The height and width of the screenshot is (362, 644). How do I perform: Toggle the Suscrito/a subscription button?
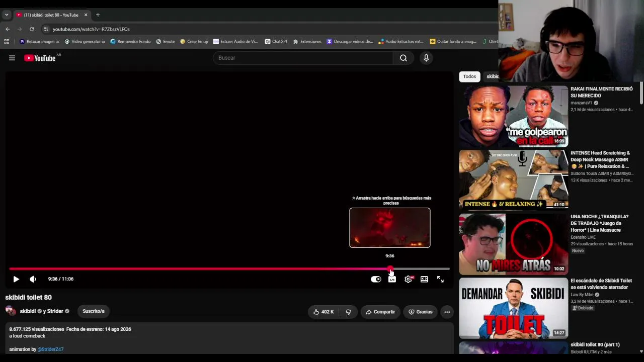94,311
